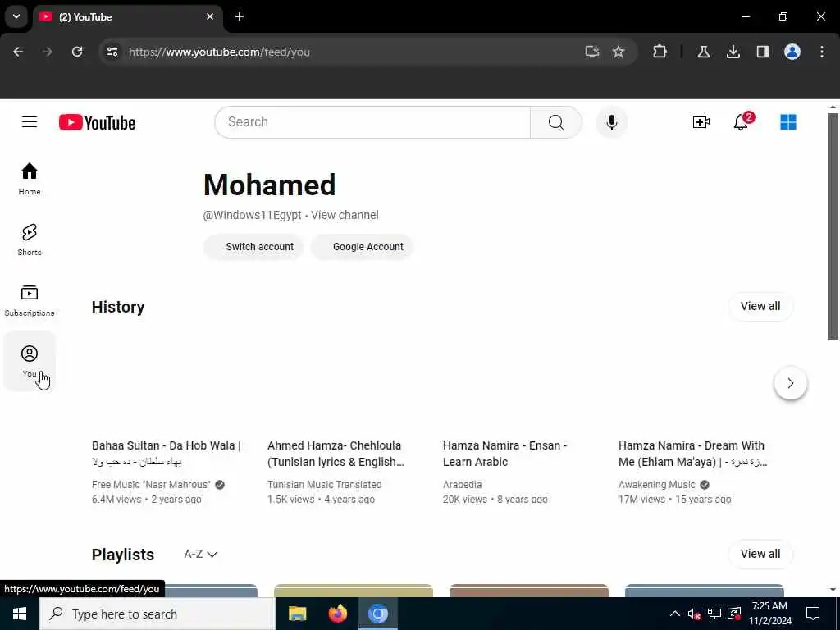This screenshot has width=840, height=630.
Task: Show next History videos with the arrow
Action: (x=790, y=383)
